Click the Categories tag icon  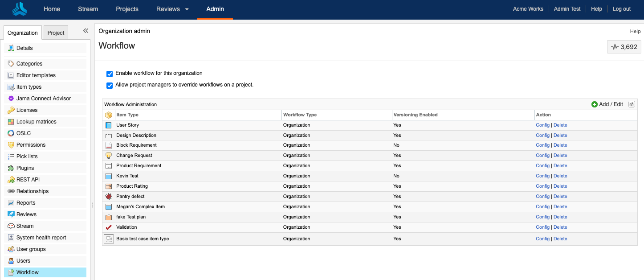(x=11, y=64)
